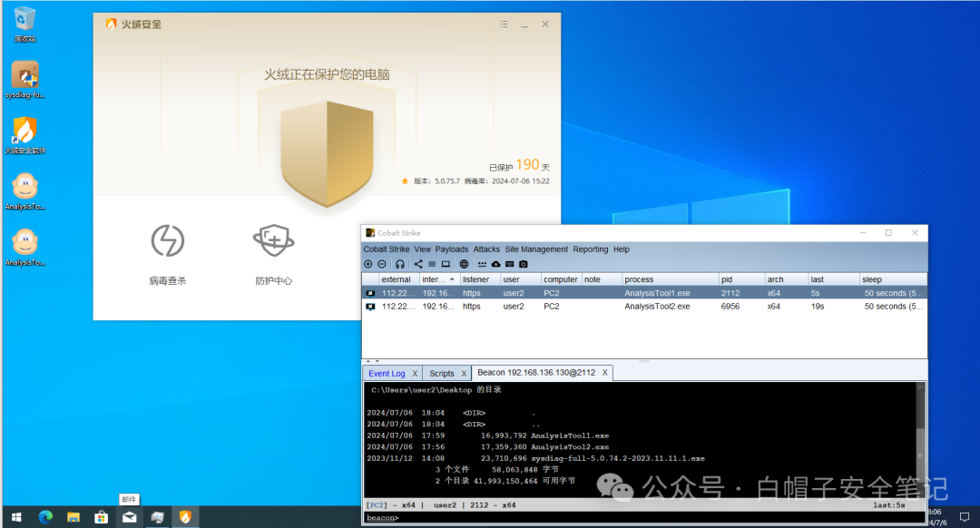Select the AnalysisTool2.exe process cell
This screenshot has width=980, height=528.
pos(670,307)
